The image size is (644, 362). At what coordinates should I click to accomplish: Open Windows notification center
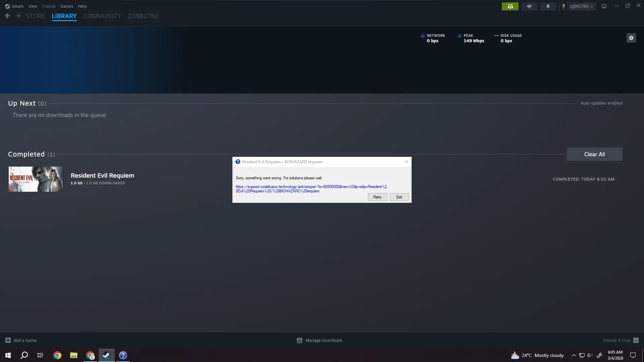pos(633,355)
